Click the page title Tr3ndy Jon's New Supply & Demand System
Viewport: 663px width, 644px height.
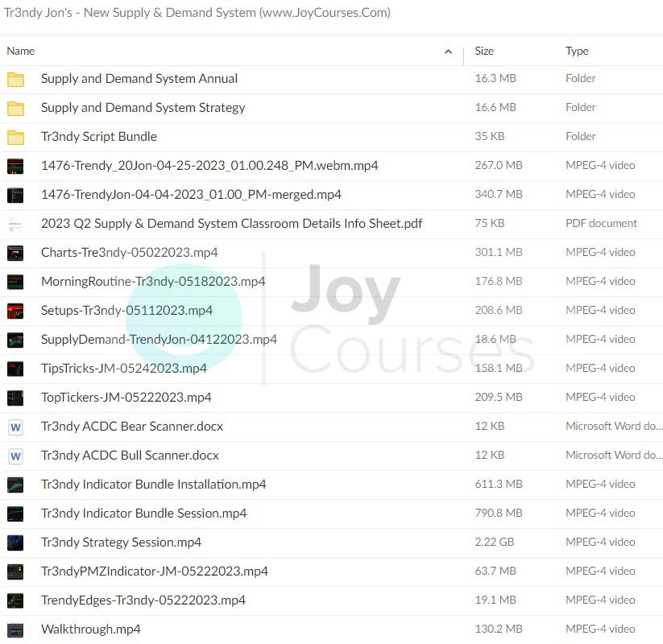click(197, 13)
